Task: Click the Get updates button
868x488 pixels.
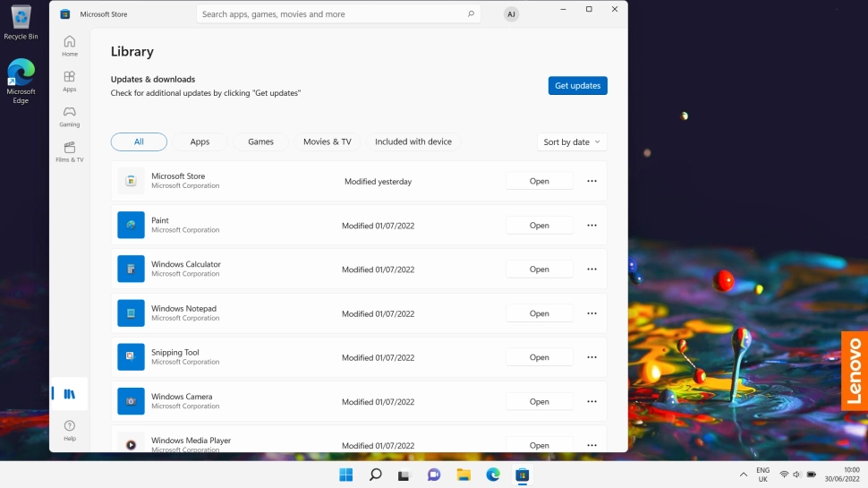Action: (x=578, y=85)
